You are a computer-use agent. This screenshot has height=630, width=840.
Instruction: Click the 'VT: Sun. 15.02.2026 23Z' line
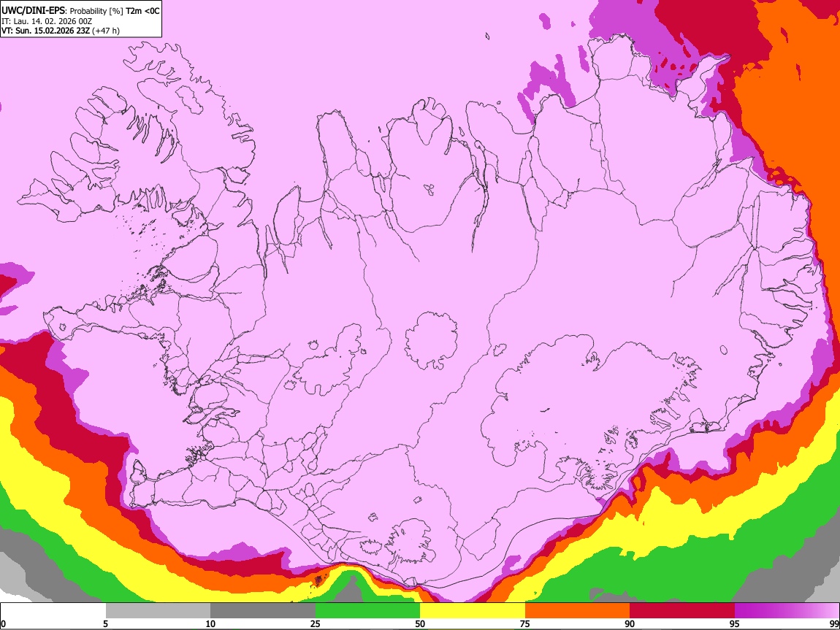[x=45, y=31]
